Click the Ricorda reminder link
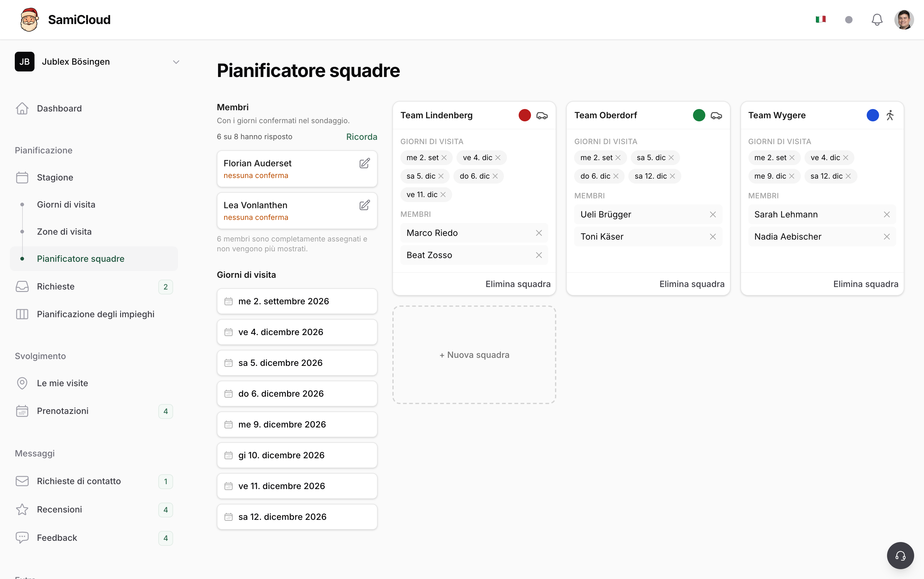This screenshot has width=924, height=579. coord(362,137)
